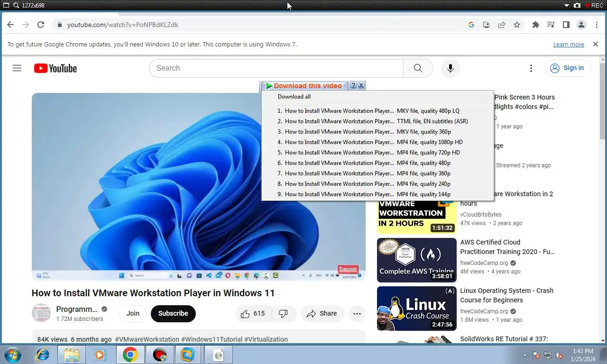
Task: Open the media controls icon in Chrome toolbar
Action: [x=551, y=25]
